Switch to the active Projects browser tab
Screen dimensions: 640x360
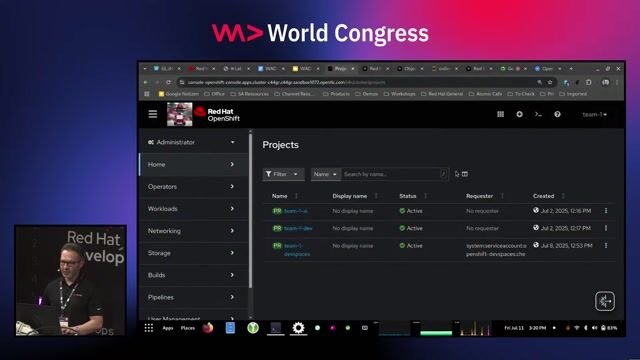(340, 69)
